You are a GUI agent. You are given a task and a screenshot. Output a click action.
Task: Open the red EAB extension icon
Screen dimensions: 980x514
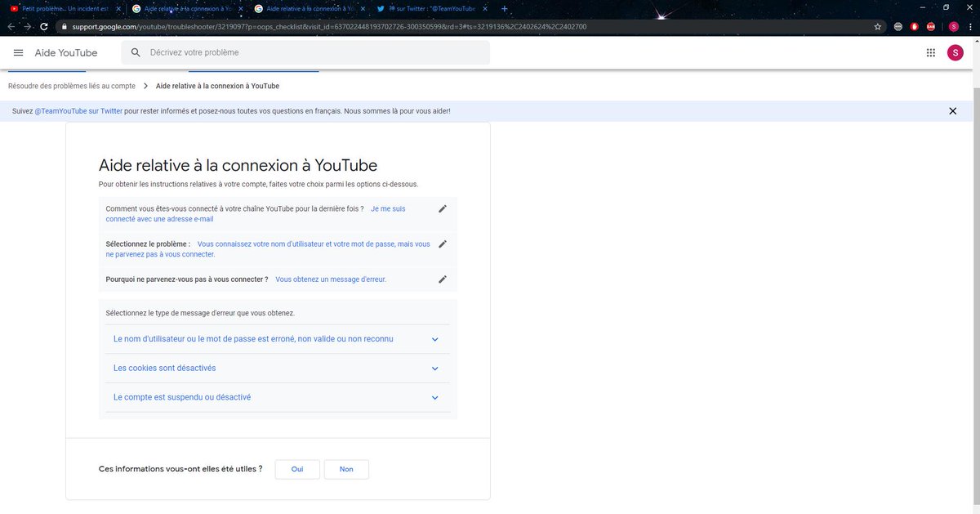point(932,26)
